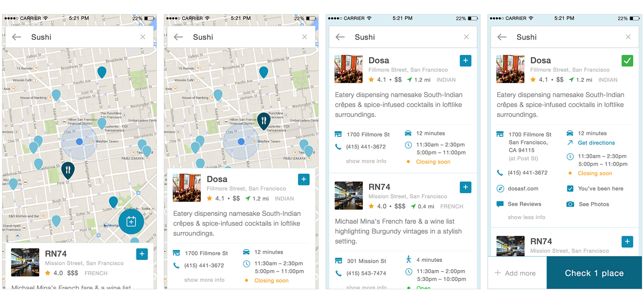Open 'See Reviews' for Dosa

tap(525, 204)
